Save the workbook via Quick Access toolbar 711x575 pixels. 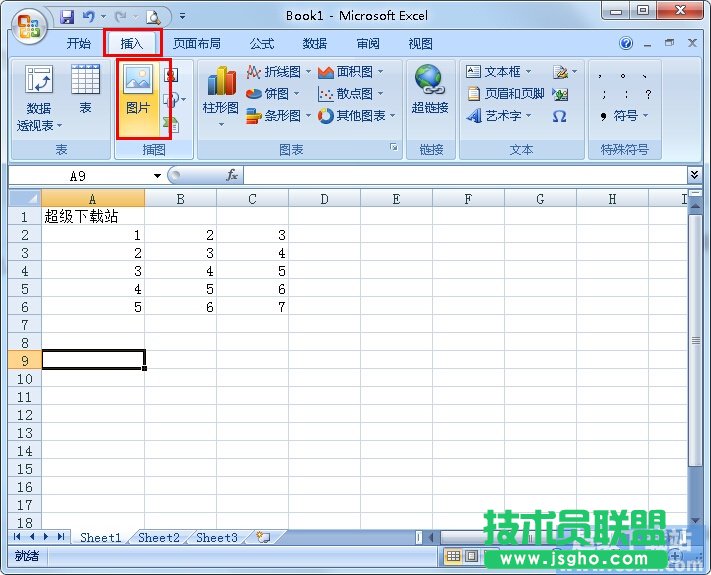[67, 17]
